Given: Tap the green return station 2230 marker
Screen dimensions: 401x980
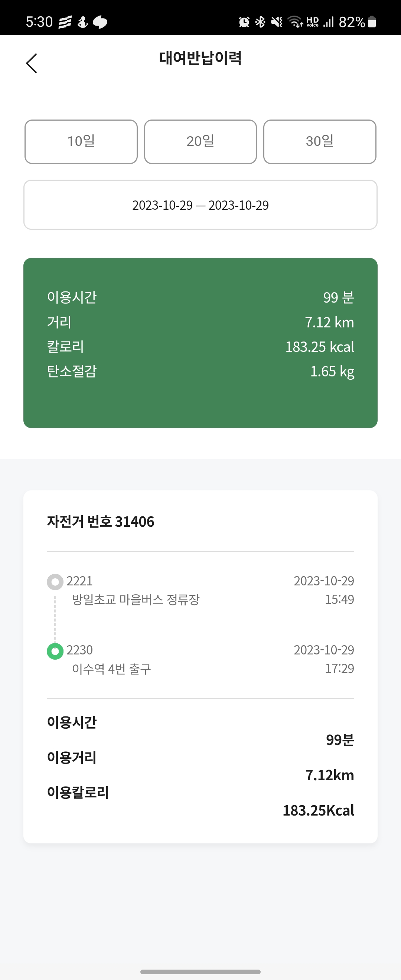Looking at the screenshot, I should point(55,651).
